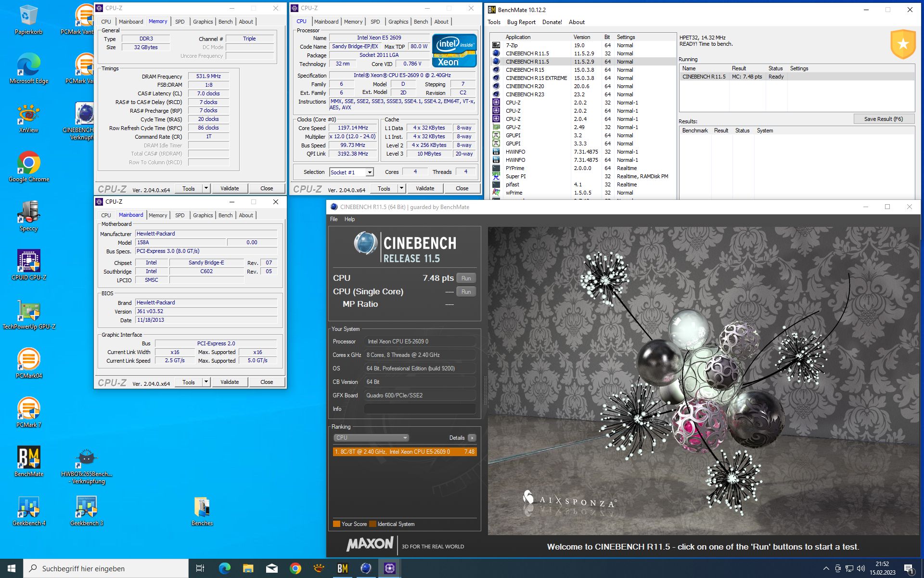This screenshot has height=578, width=924.
Task: Open Bug Report menu in BenchMate
Action: (521, 22)
